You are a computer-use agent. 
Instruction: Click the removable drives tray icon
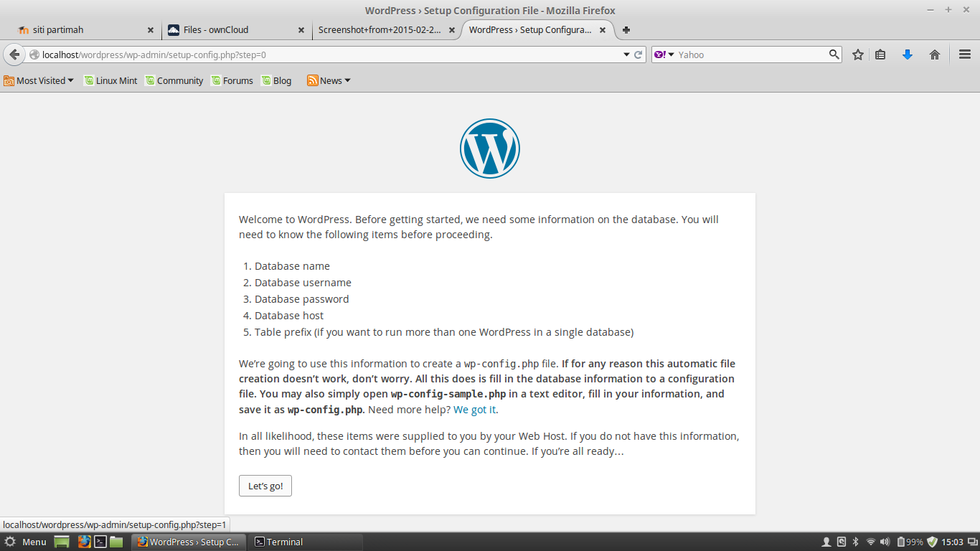click(x=842, y=542)
